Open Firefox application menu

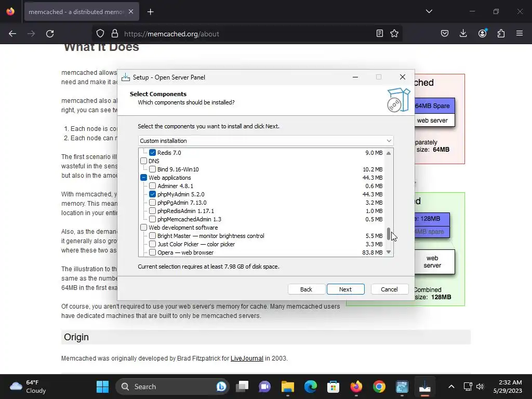(x=520, y=34)
